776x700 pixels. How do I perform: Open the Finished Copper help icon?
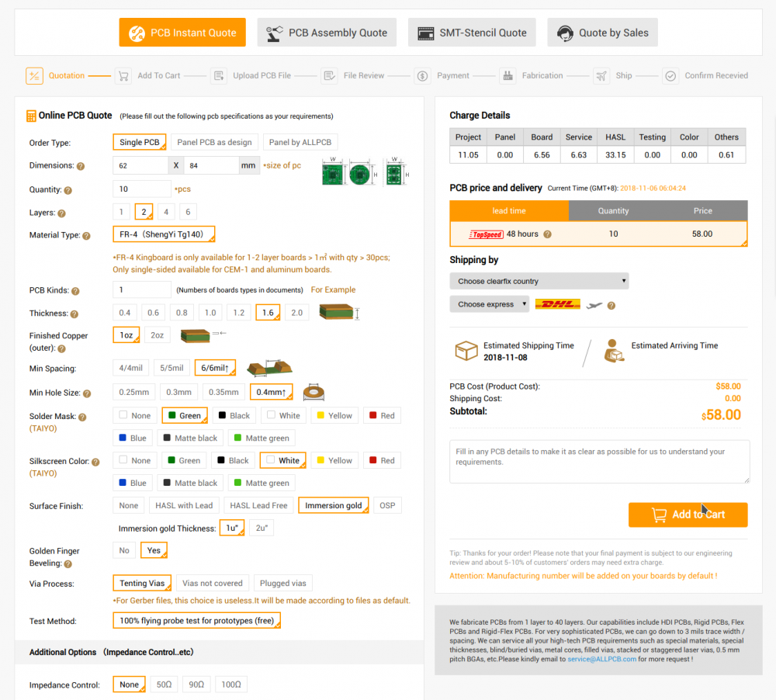coord(61,348)
